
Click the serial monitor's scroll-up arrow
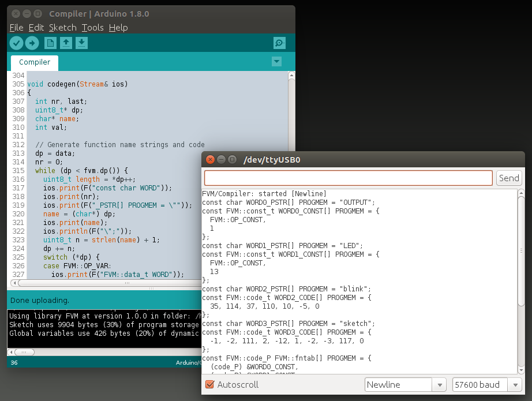tap(521, 193)
